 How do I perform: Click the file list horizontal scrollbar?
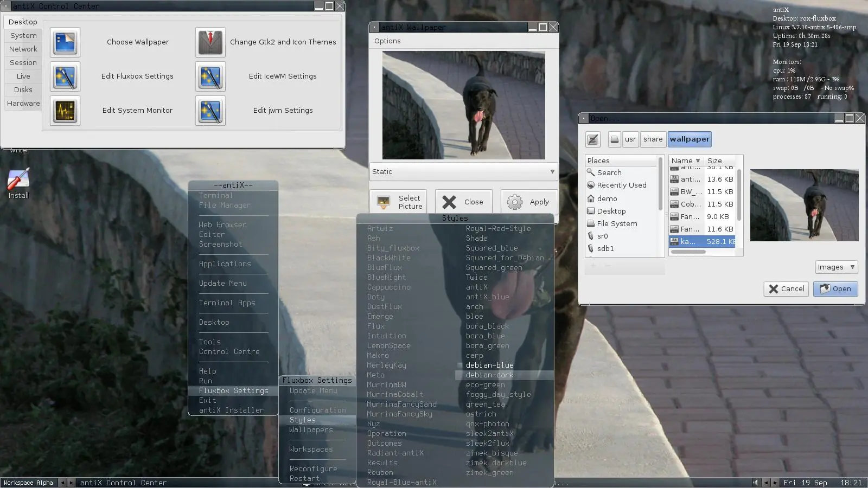coord(688,252)
